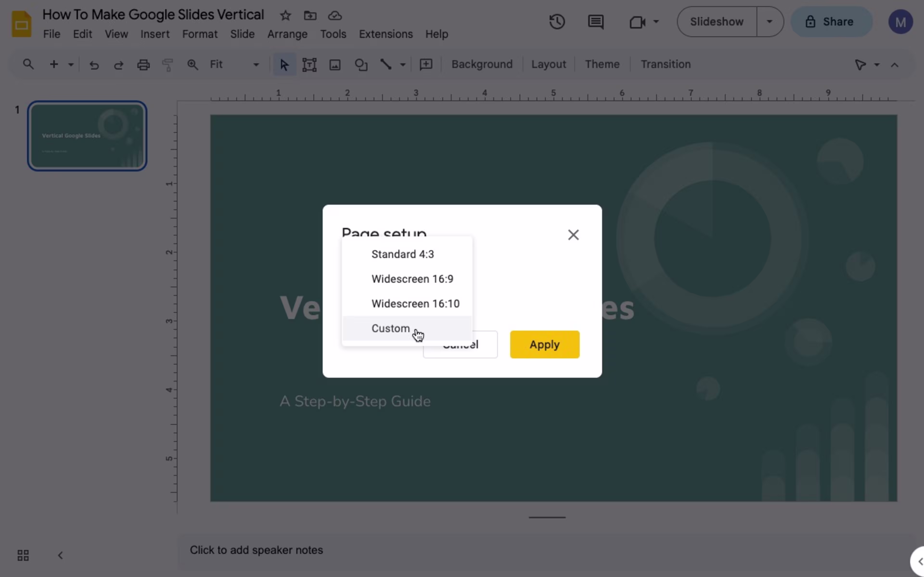Open the Slide menu
Screen dimensions: 924x577
coord(243,34)
